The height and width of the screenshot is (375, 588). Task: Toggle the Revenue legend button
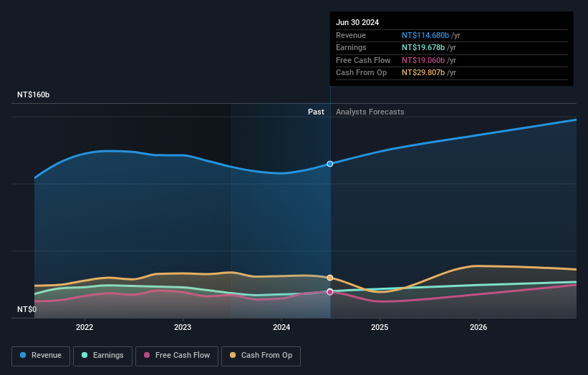point(41,356)
